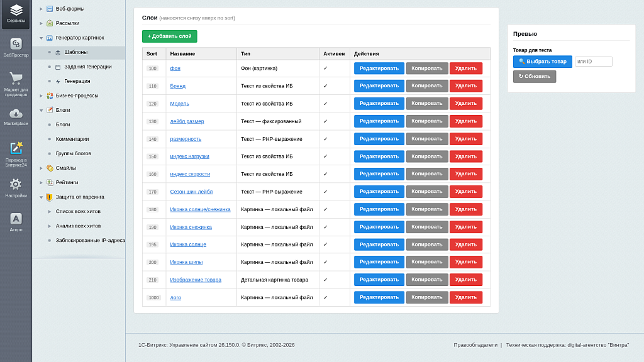Delete the лого layer
The width and height of the screenshot is (644, 362).
[466, 297]
